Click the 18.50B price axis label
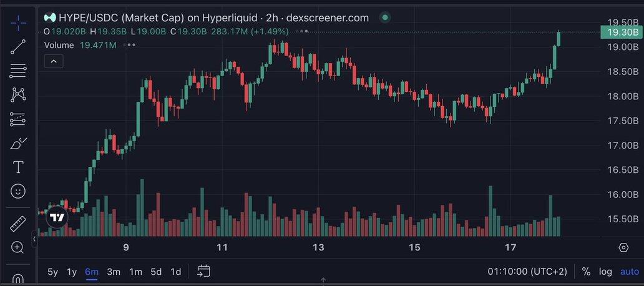This screenshot has height=286, width=644. (x=623, y=71)
